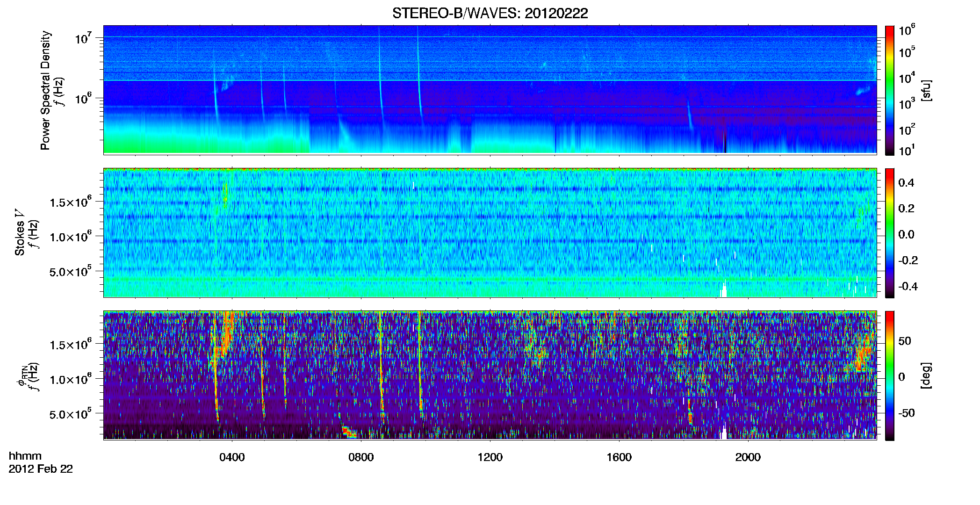Click inside the Power Spectral Density spectrogram

tap(490, 89)
